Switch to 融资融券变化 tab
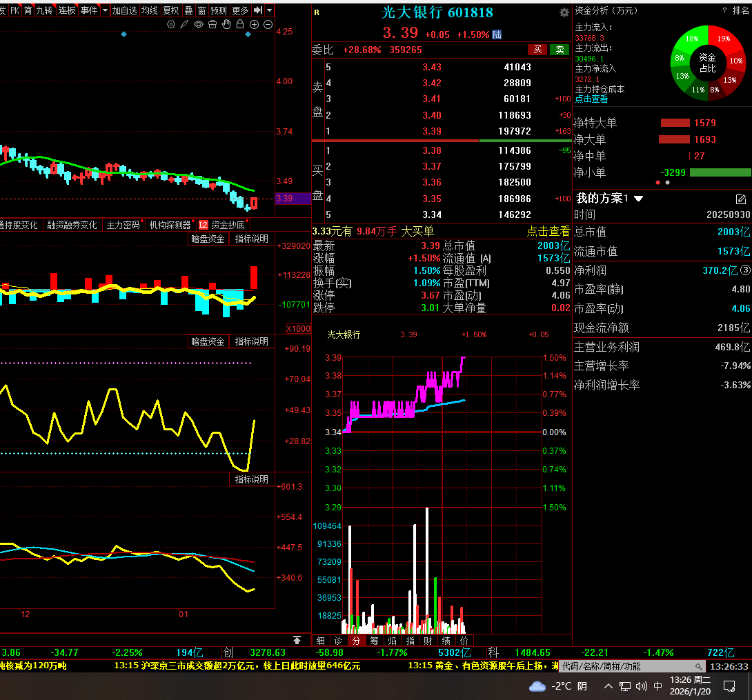Image resolution: width=752 pixels, height=700 pixels. tap(72, 225)
